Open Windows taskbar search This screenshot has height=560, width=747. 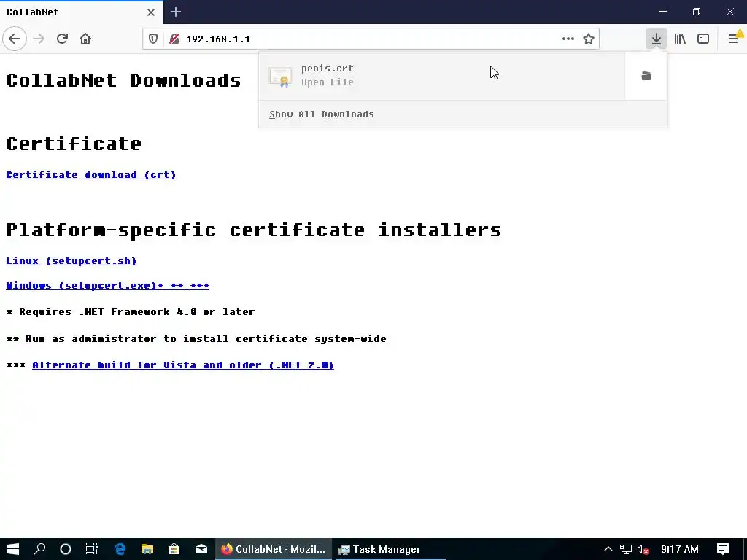(39, 549)
